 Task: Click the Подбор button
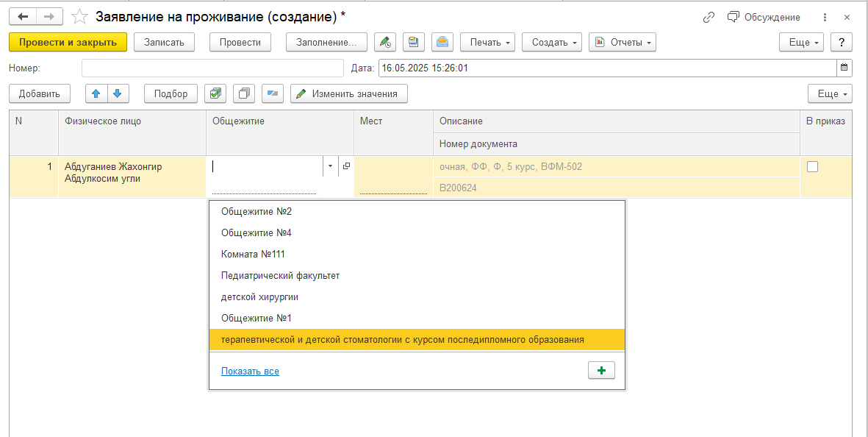pos(171,93)
